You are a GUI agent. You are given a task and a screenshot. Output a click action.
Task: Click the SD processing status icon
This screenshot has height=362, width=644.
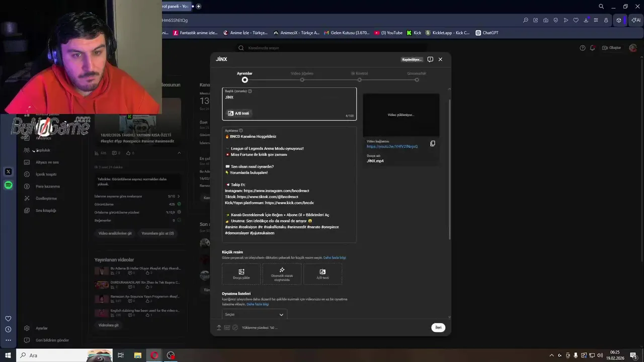pyautogui.click(x=227, y=327)
